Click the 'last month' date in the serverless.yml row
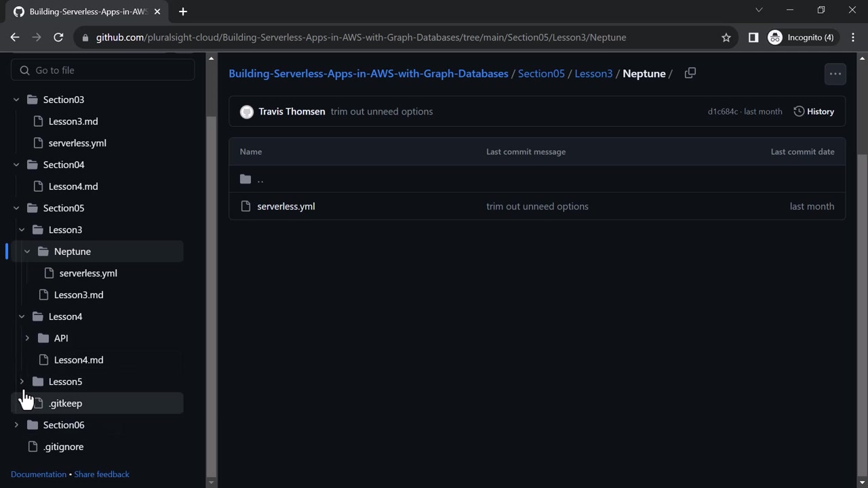Image resolution: width=868 pixels, height=488 pixels. [x=812, y=206]
